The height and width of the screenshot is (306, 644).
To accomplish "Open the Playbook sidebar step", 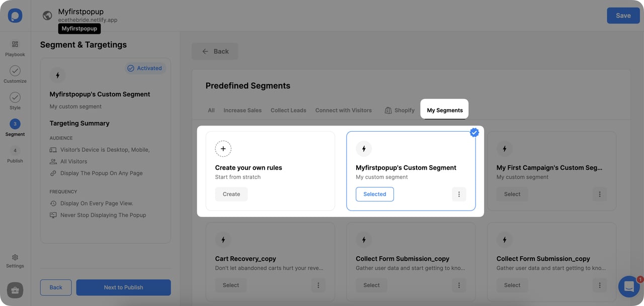I will click(x=15, y=48).
